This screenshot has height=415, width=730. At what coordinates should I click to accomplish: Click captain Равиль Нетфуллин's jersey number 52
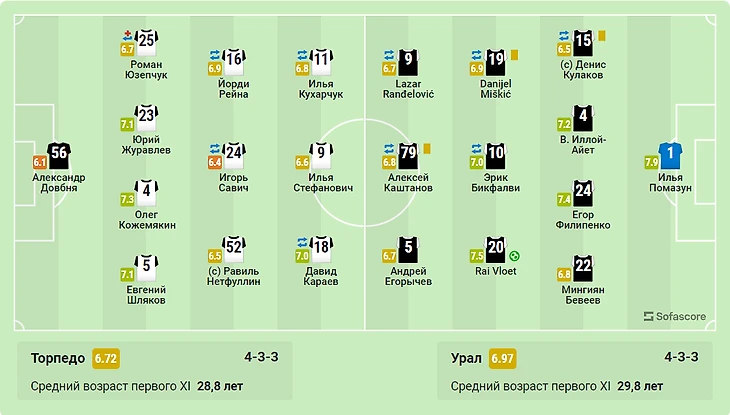coord(234,247)
